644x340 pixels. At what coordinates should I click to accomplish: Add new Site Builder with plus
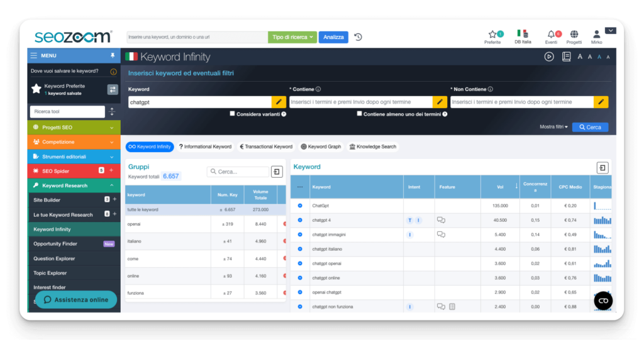pos(114,199)
